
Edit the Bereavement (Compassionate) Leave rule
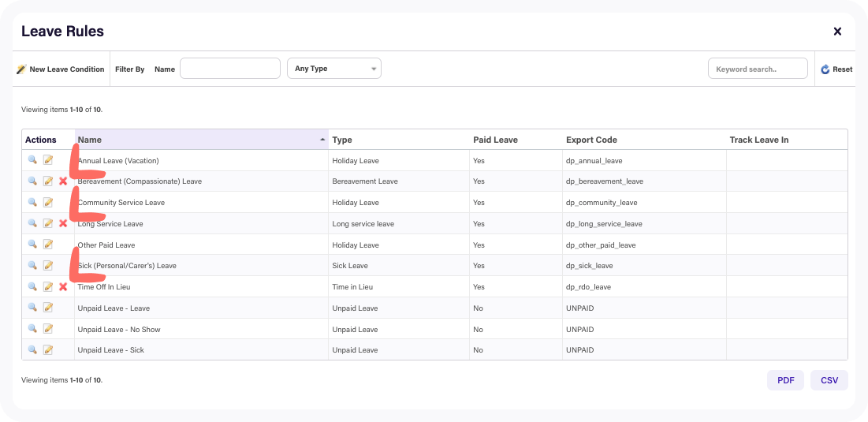click(48, 181)
